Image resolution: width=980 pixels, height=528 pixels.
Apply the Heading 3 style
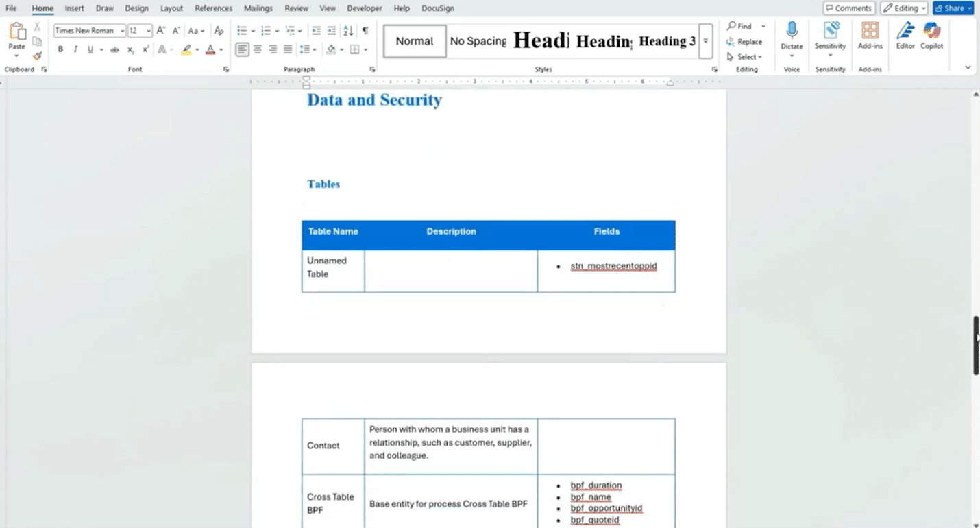click(x=666, y=41)
